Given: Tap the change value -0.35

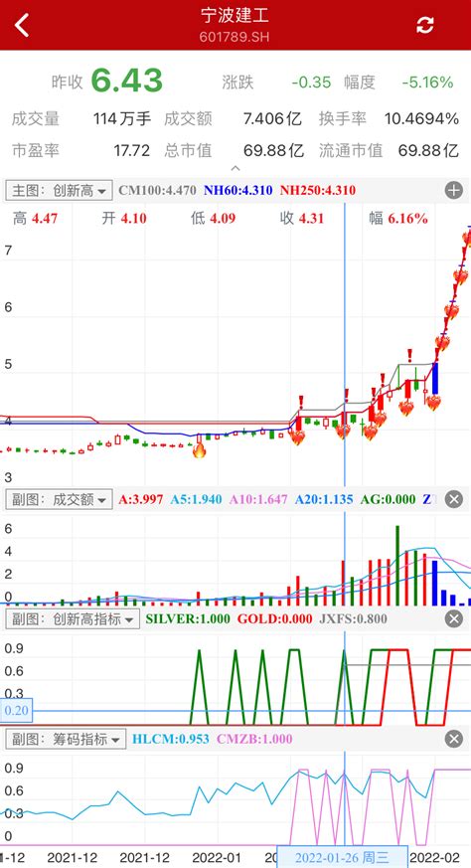Looking at the screenshot, I should pos(311,83).
